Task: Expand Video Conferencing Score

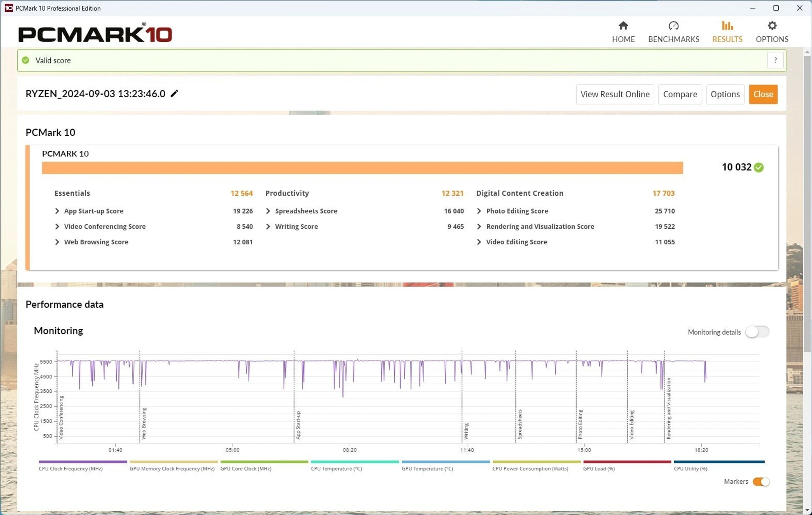Action: pyautogui.click(x=57, y=227)
